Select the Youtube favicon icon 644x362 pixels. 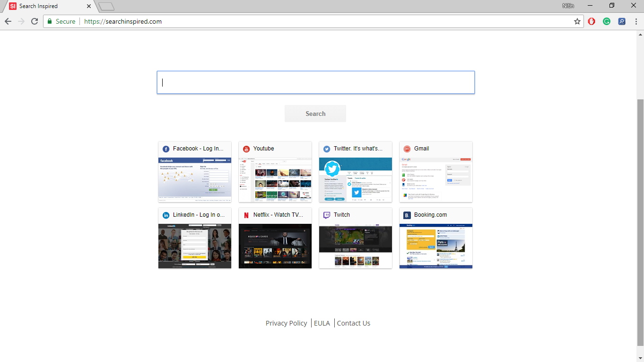(x=246, y=148)
